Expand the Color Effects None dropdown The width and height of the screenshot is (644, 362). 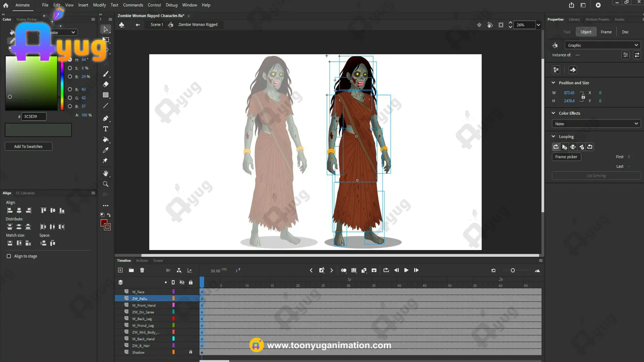596,124
